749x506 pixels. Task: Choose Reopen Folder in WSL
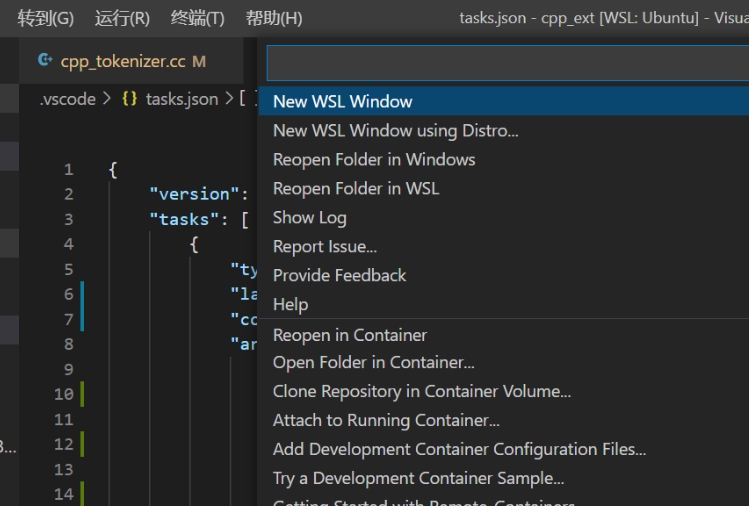pyautogui.click(x=504, y=188)
